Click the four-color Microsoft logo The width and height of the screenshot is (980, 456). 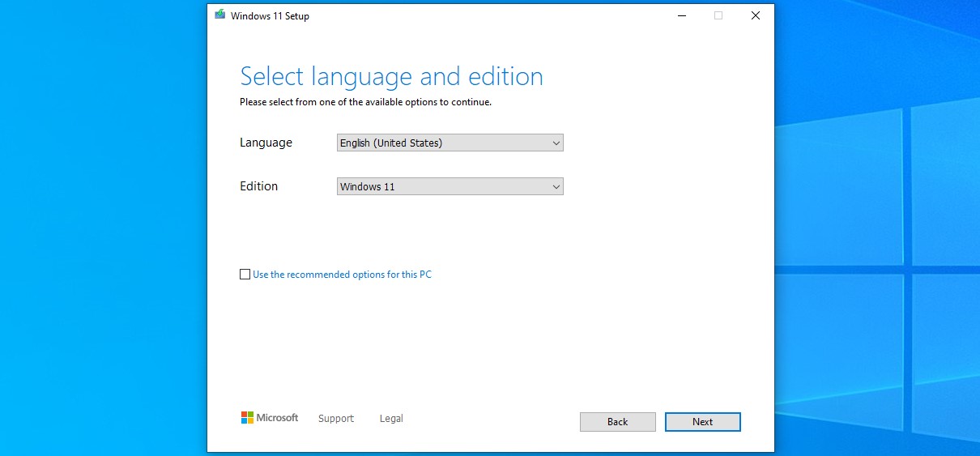coord(247,418)
